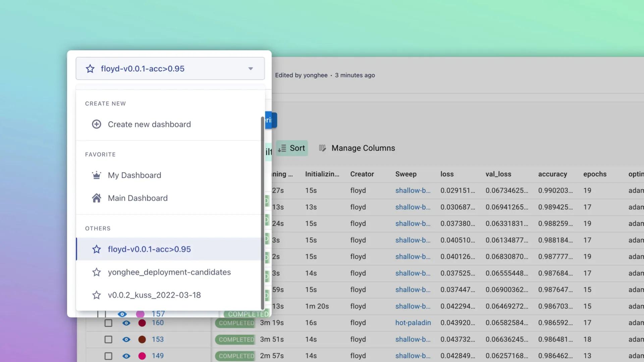Screen dimensions: 644x362
Task: Collapse the dashboard dropdown arrow
Action: pyautogui.click(x=251, y=69)
